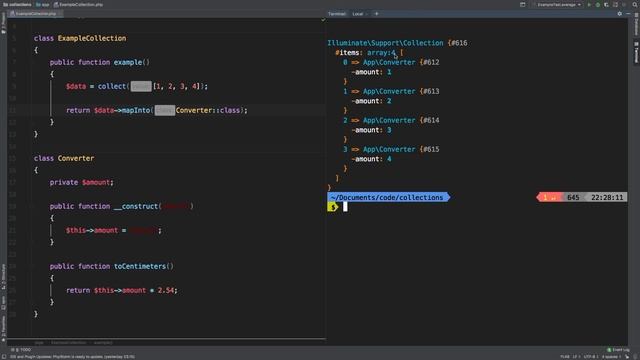Click '-amount: 4' value in terminal output
This screenshot has height=360, width=640.
click(x=371, y=159)
